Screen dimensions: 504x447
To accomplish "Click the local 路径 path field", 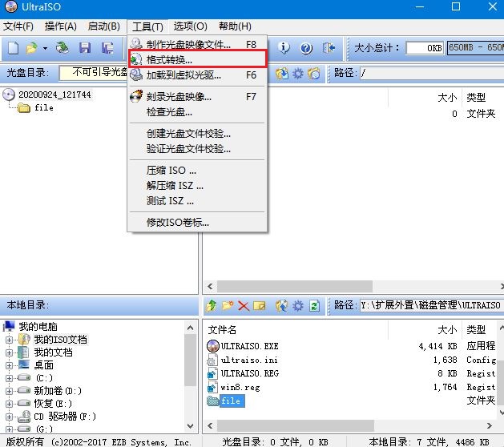I will click(431, 305).
